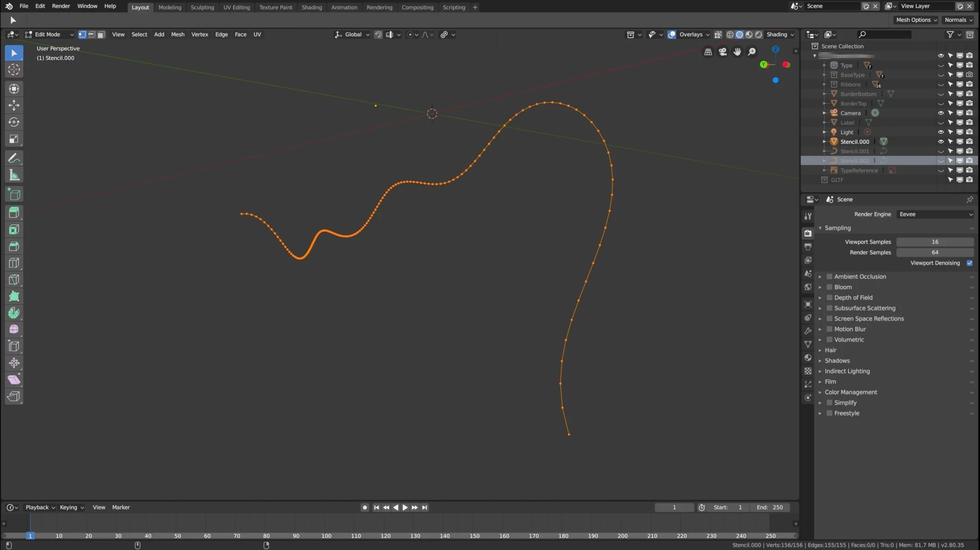Screen dimensions: 980x550
Task: Select the Transform tool
Action: point(14,88)
